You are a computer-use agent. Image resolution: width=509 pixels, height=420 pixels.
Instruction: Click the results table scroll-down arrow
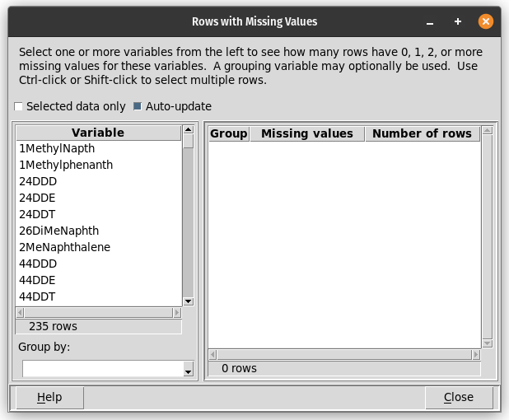pyautogui.click(x=488, y=343)
